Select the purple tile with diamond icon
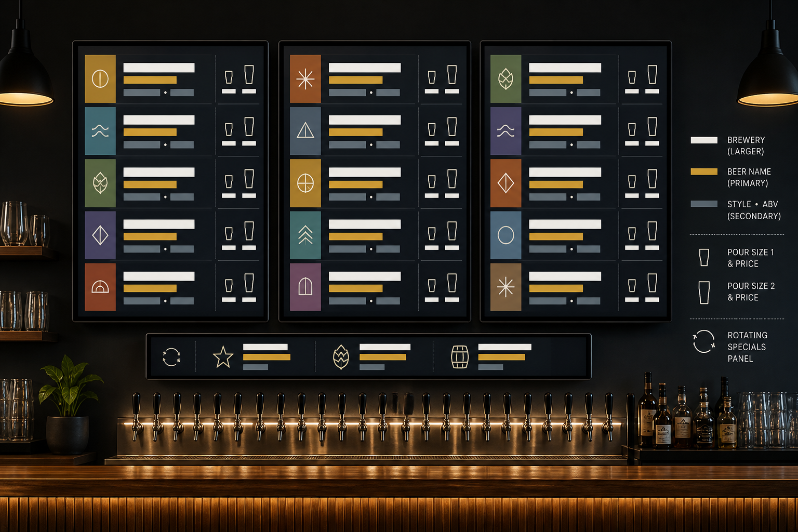The image size is (798, 532). click(100, 235)
